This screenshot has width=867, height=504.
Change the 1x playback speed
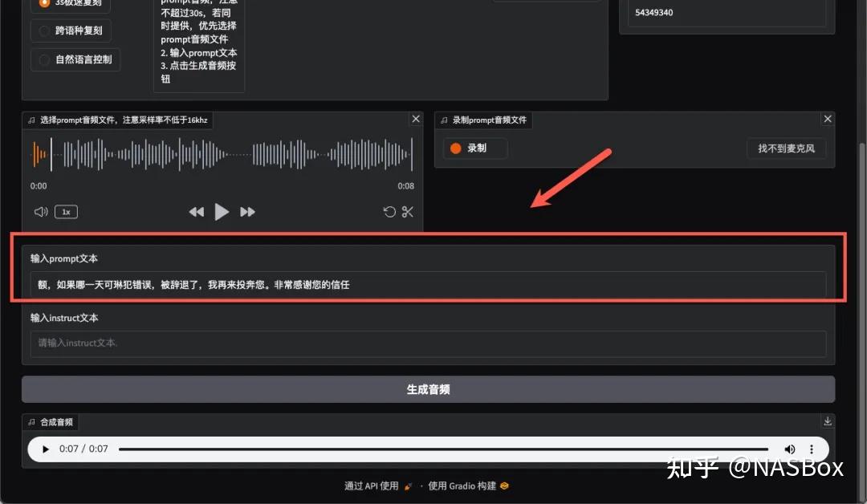(66, 212)
